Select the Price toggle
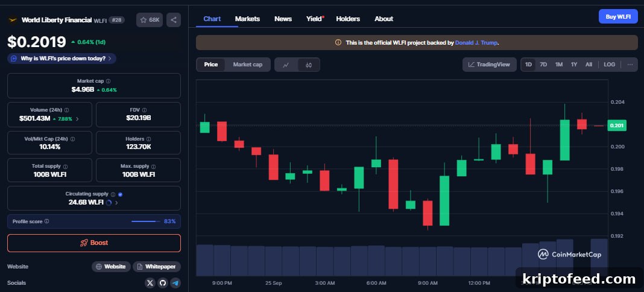 click(210, 65)
